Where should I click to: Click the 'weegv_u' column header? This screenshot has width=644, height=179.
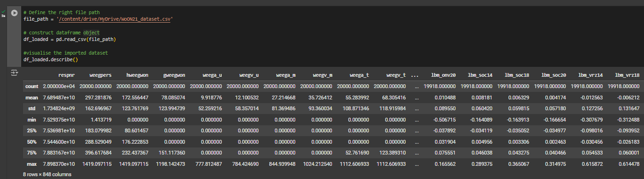249,75
